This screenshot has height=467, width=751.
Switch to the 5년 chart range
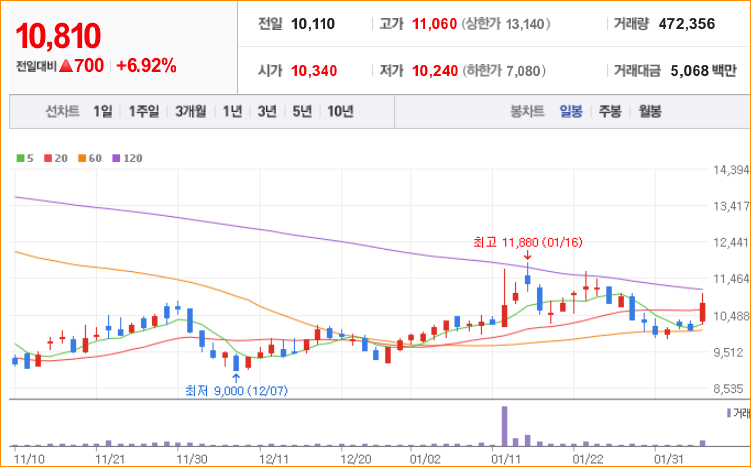coord(302,112)
